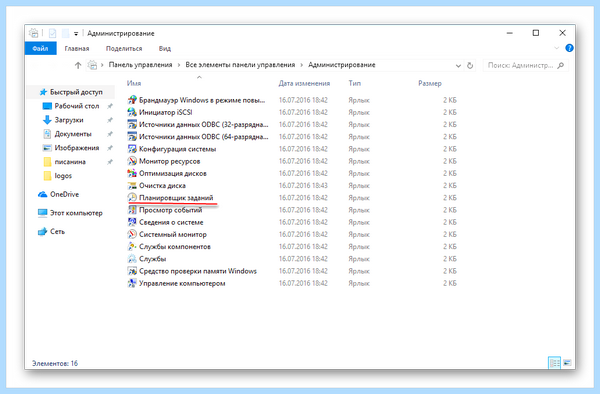
Task: Switch to details view icon in status bar
Action: click(554, 362)
